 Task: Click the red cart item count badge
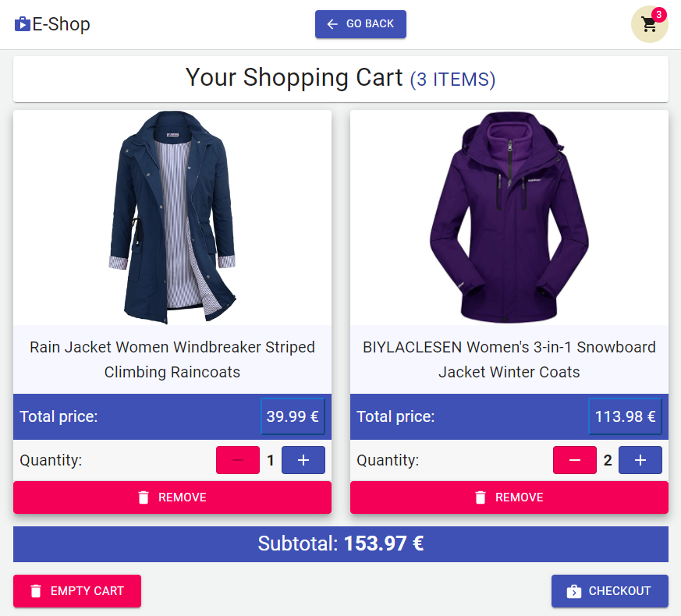coord(659,15)
